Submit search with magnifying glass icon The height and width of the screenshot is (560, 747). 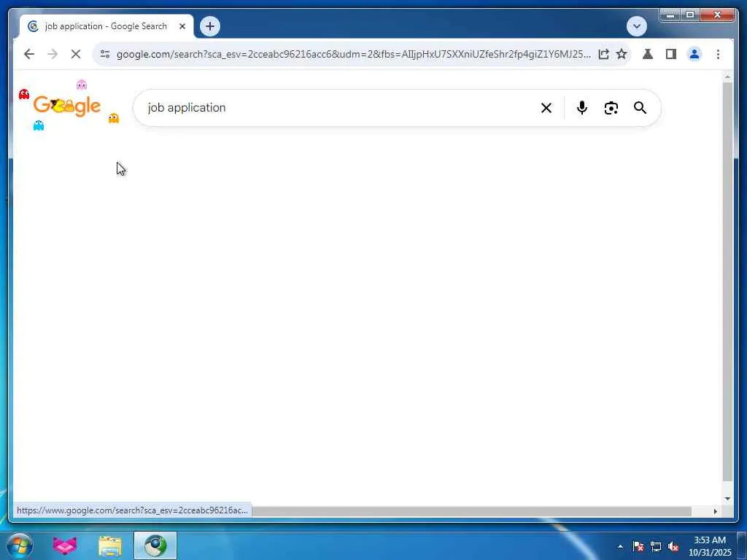[x=640, y=108]
